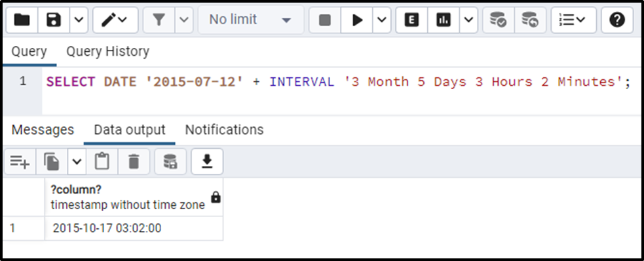This screenshot has width=644, height=261.
Task: Save the query with the floppy disk icon
Action: (x=54, y=20)
